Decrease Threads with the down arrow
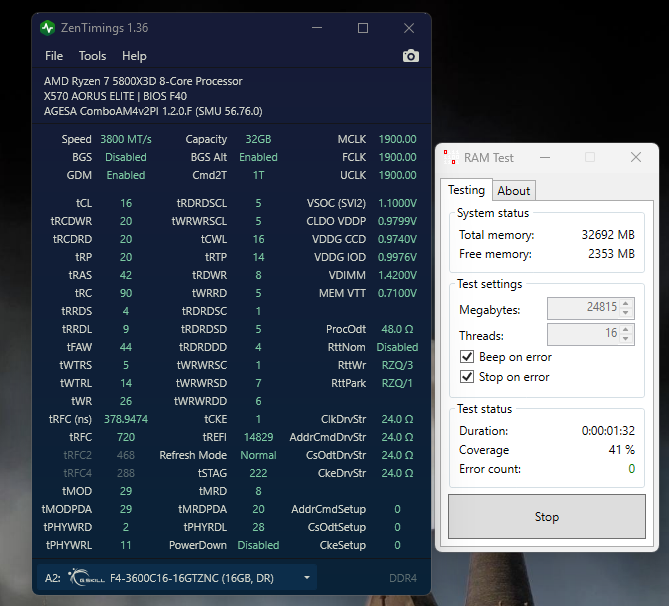Viewport: 669px width, 606px height. click(x=625, y=338)
